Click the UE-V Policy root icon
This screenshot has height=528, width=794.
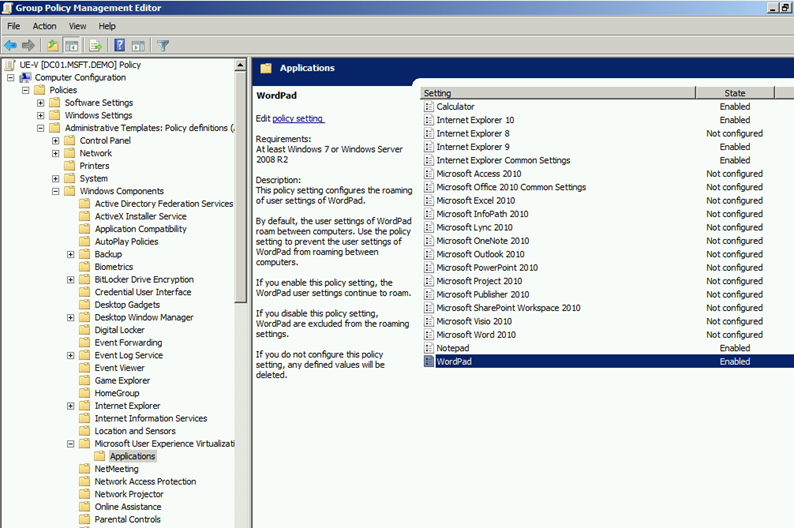pyautogui.click(x=10, y=65)
